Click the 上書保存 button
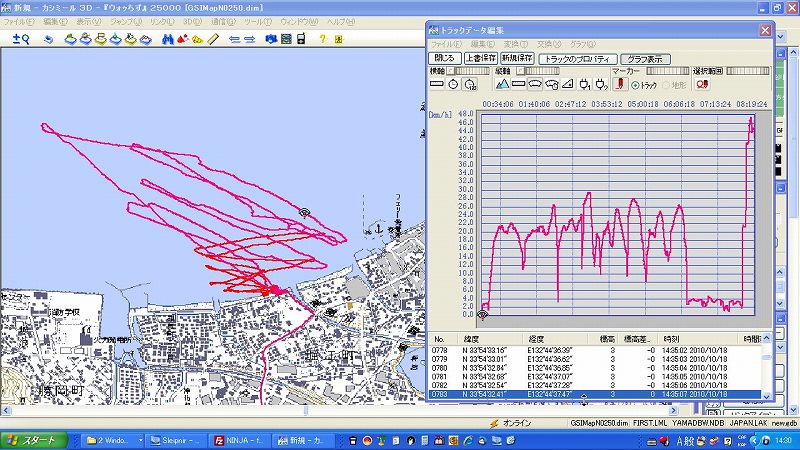This screenshot has width=800, height=450. (x=481, y=59)
